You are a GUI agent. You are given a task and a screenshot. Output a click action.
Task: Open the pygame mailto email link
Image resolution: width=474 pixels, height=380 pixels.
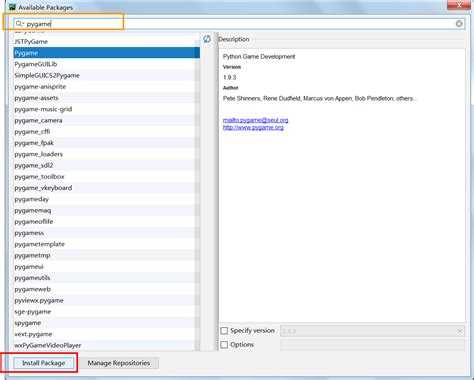(x=255, y=120)
